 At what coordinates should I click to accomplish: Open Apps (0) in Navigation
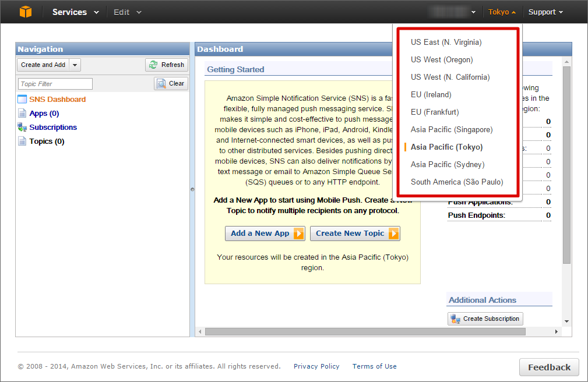[x=44, y=113]
